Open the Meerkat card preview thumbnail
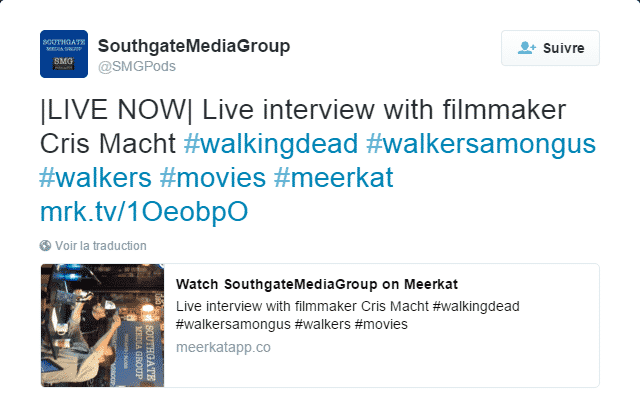The height and width of the screenshot is (403, 640). (102, 325)
